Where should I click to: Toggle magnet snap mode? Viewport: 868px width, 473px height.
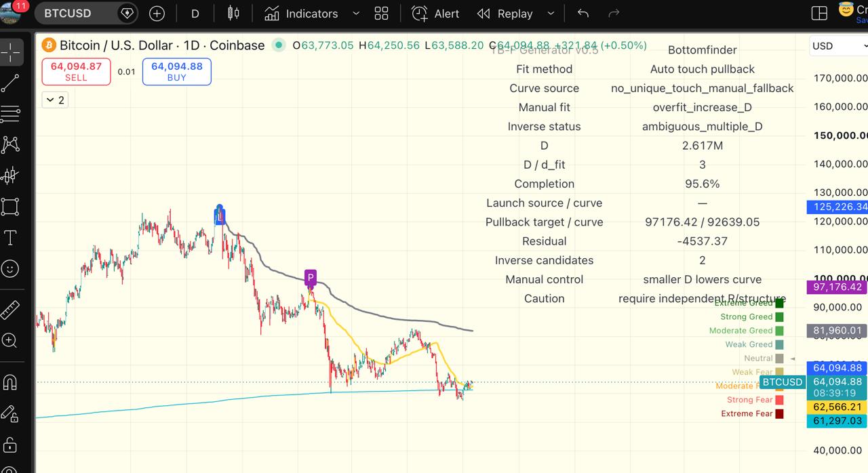coord(10,382)
